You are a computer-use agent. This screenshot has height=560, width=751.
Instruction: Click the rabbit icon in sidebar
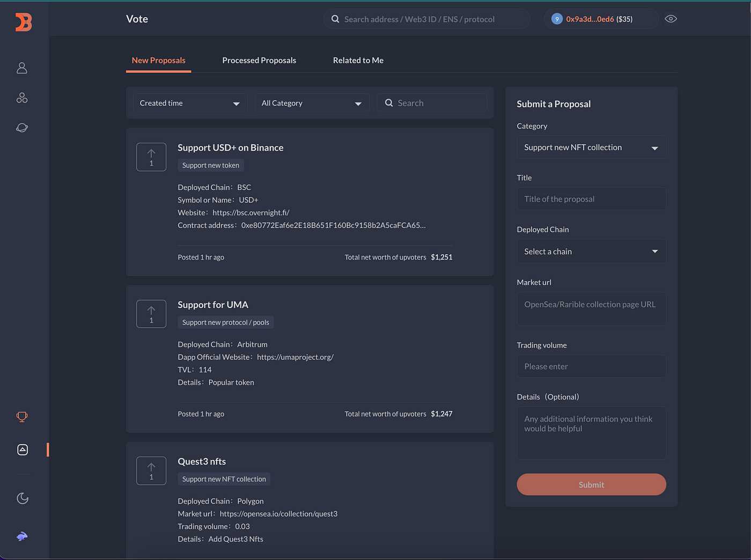(x=22, y=536)
